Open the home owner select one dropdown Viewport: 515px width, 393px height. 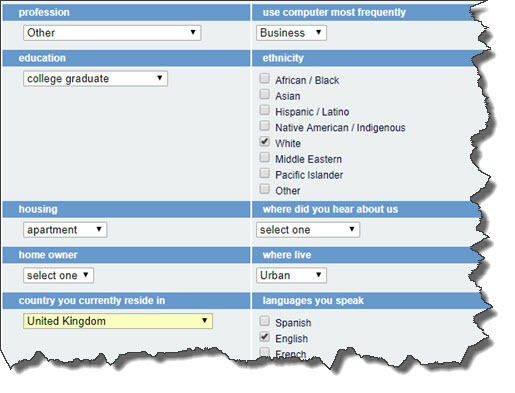coord(58,275)
